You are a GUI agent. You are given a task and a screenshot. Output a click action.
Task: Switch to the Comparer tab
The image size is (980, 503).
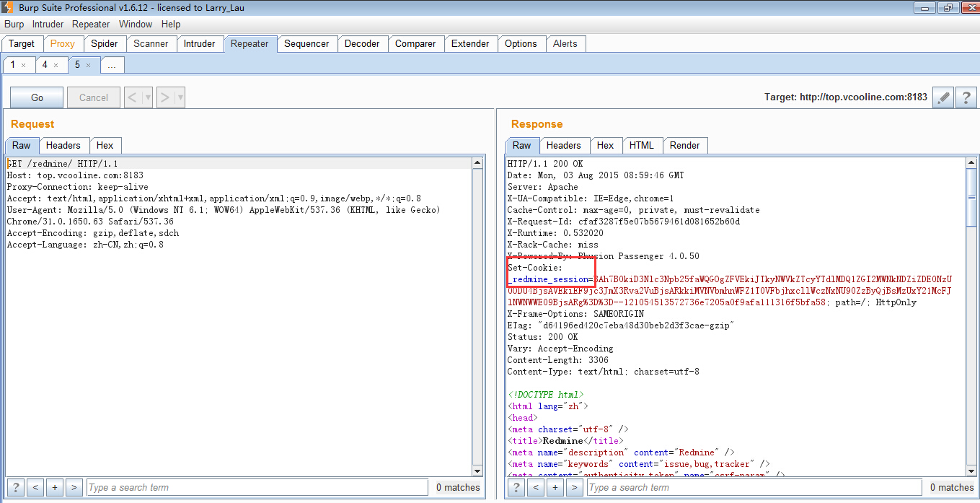415,43
